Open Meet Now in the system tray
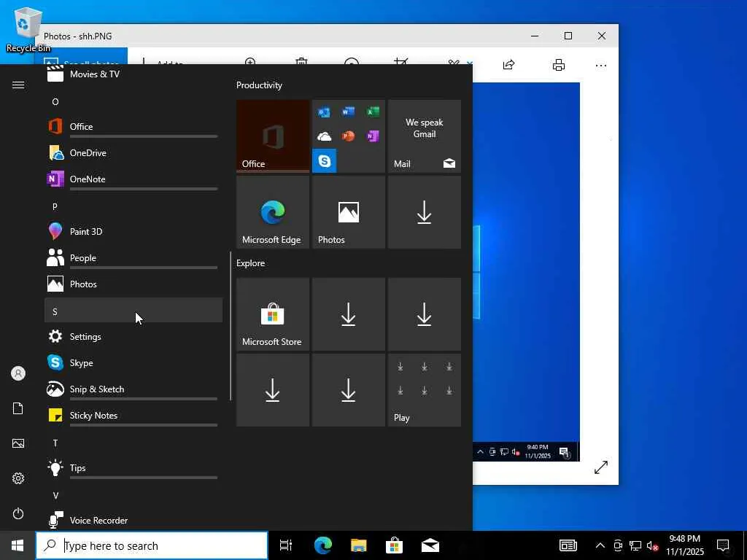 click(x=618, y=545)
